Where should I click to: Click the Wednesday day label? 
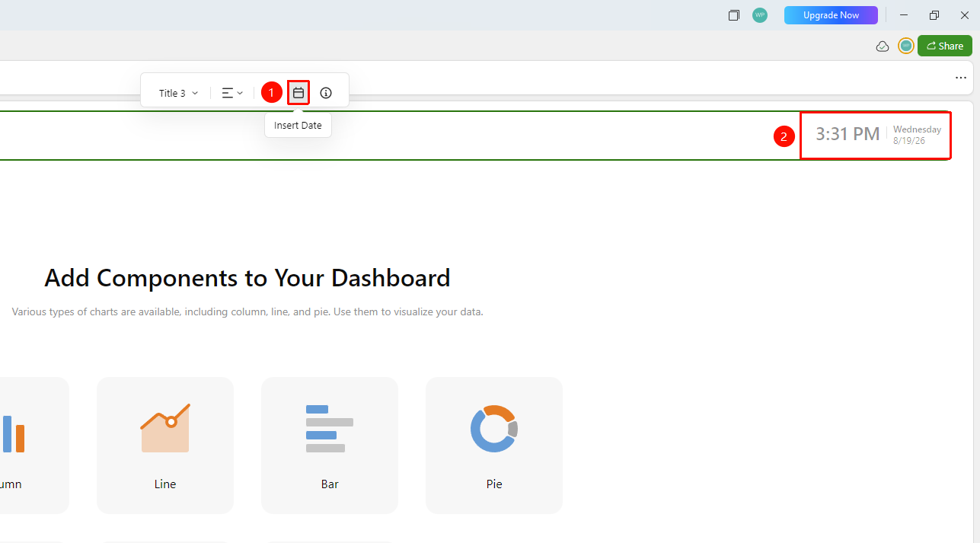pos(917,129)
